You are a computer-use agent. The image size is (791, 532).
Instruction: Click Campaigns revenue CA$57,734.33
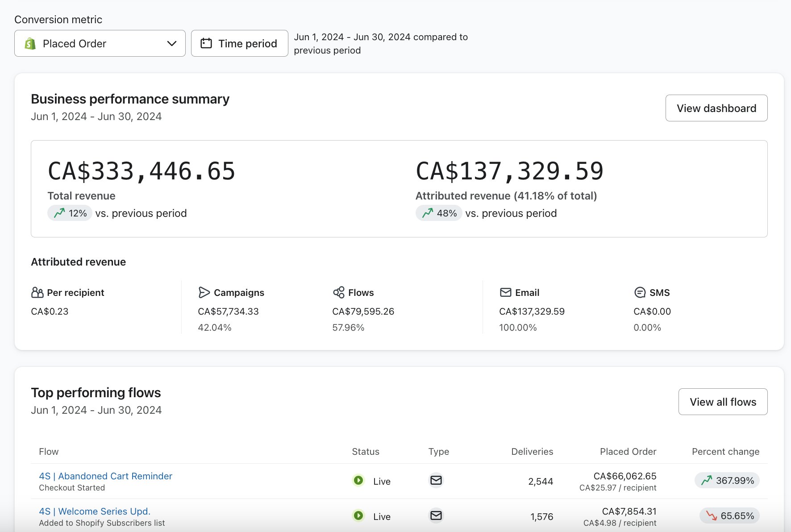click(228, 312)
